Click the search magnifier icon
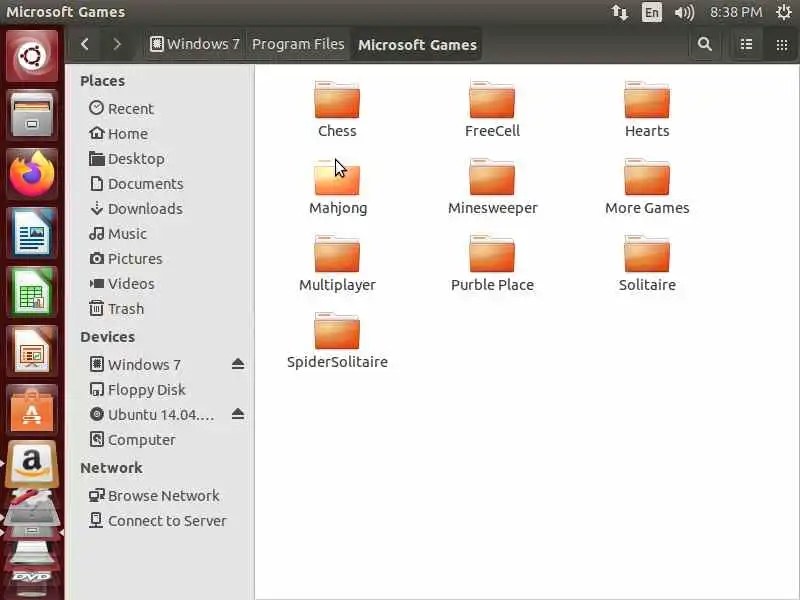The image size is (800, 600). coord(705,44)
